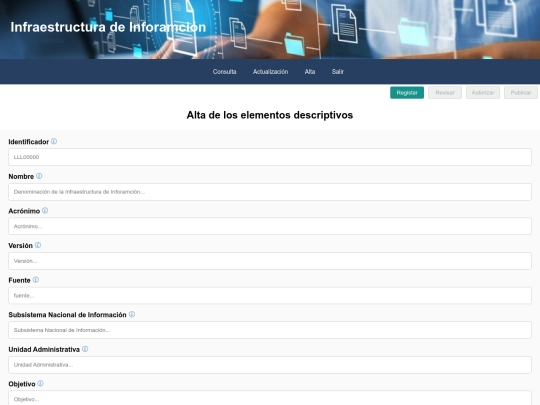Click the Revisar button
Screen dimensions: 540x405
click(x=445, y=93)
